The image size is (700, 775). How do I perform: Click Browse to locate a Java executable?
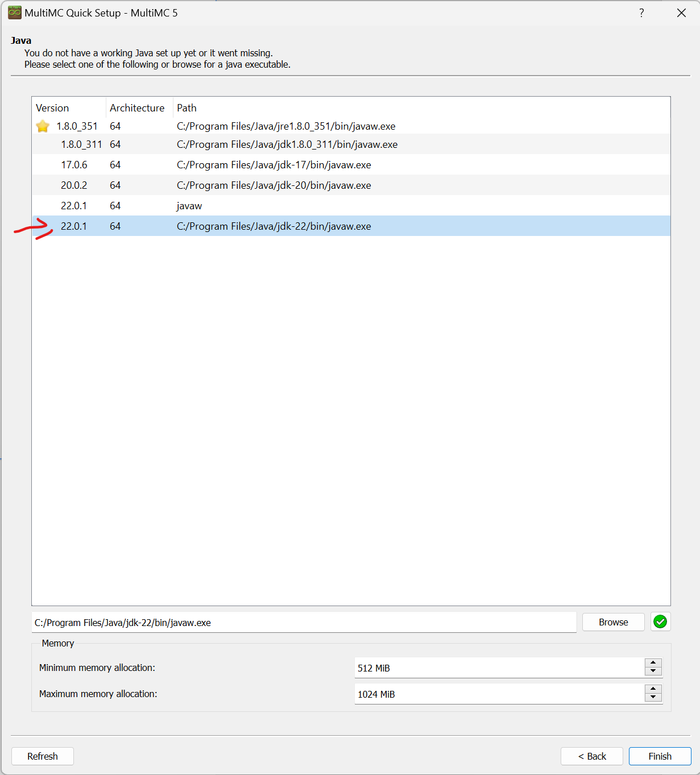614,622
